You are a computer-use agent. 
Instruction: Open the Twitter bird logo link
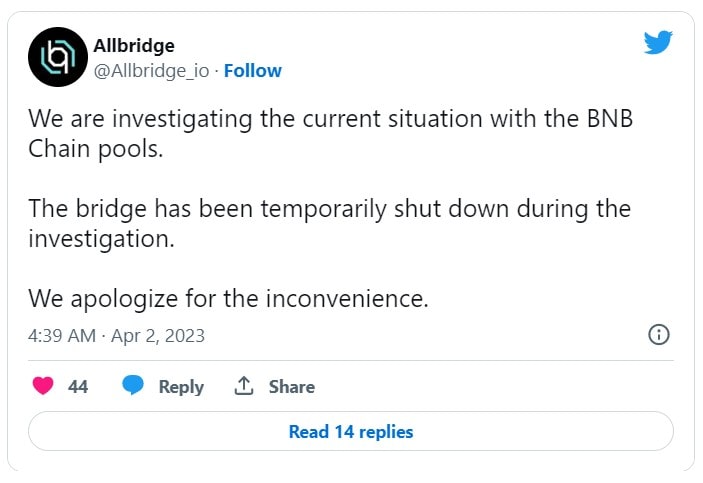click(658, 43)
